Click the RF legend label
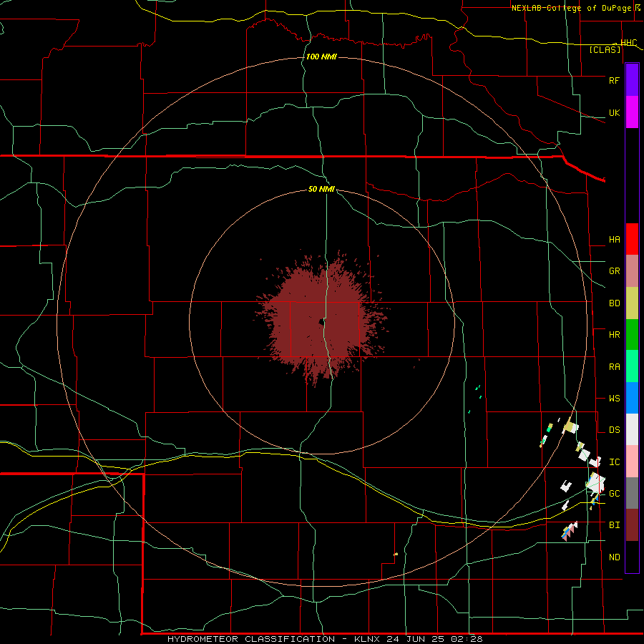 coord(614,80)
